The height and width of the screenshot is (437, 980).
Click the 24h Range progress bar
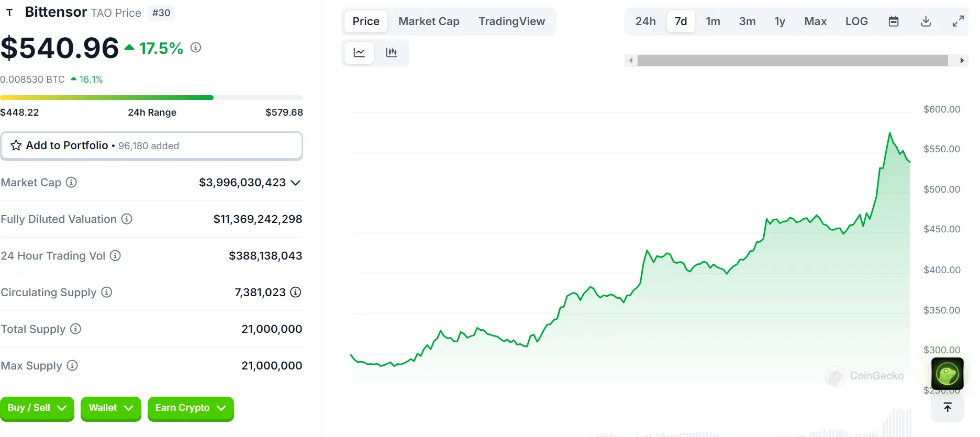(x=151, y=97)
